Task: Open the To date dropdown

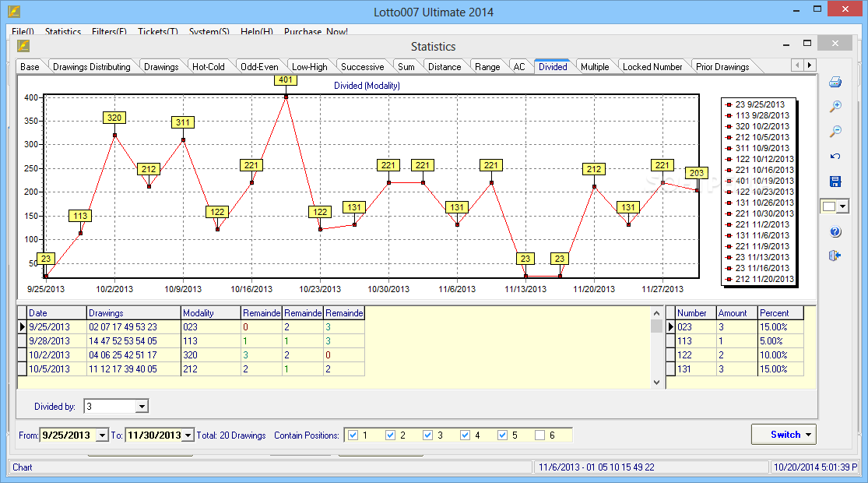Action: click(188, 435)
